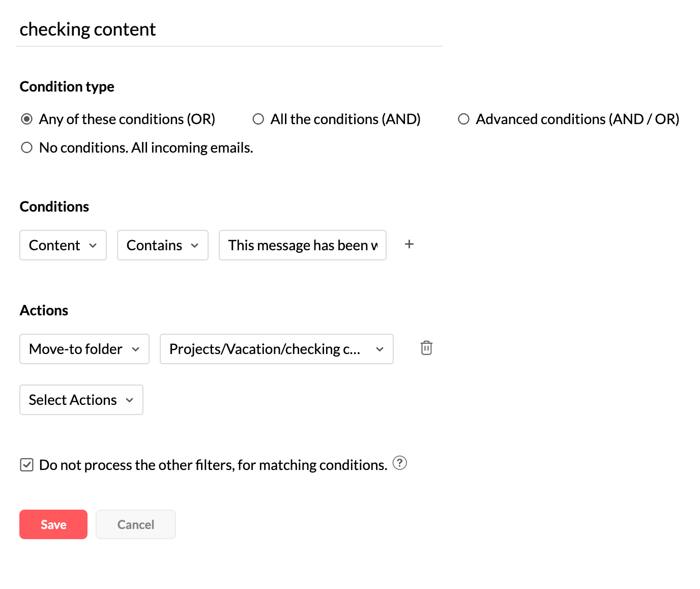700x589 pixels.
Task: Click the chevron on the destination folder selector
Action: (x=380, y=349)
